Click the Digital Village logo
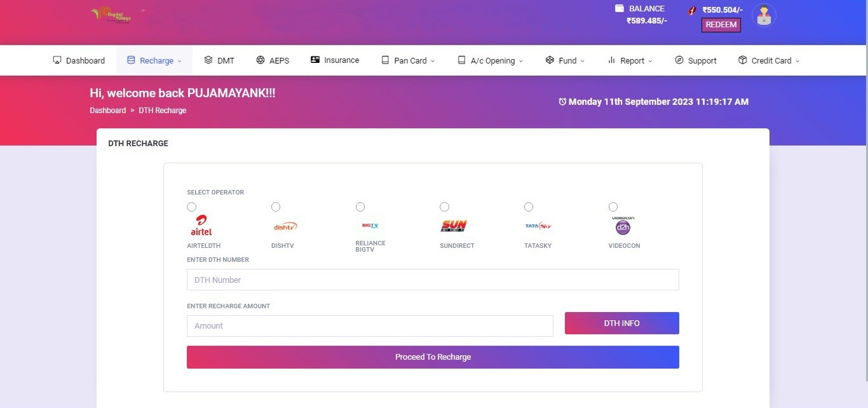 111,15
